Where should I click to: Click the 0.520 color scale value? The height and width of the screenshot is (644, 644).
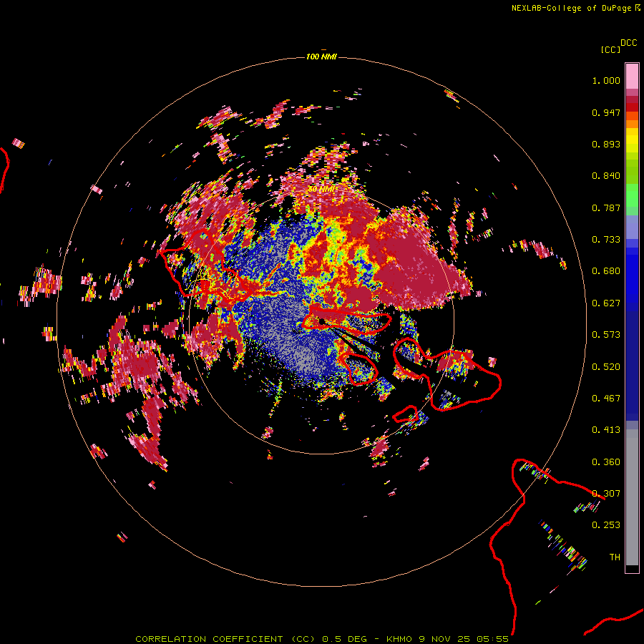point(606,367)
